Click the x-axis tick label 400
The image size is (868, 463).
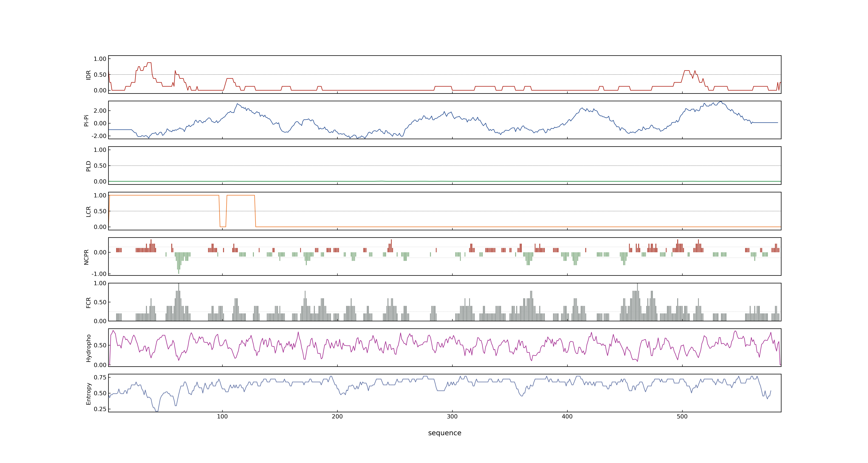coord(567,416)
